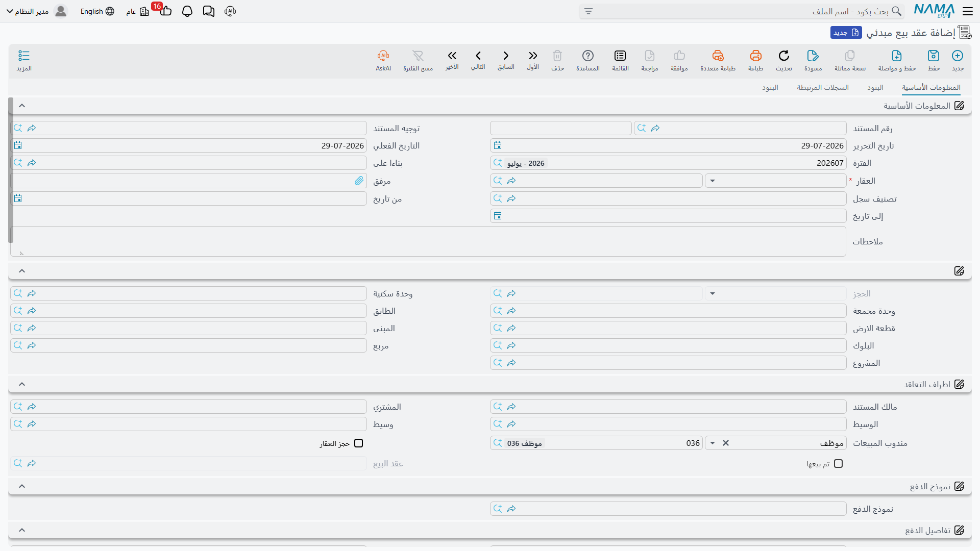The image size is (980, 551).
Task: Toggle the حجز العقار checkbox
Action: (x=359, y=443)
